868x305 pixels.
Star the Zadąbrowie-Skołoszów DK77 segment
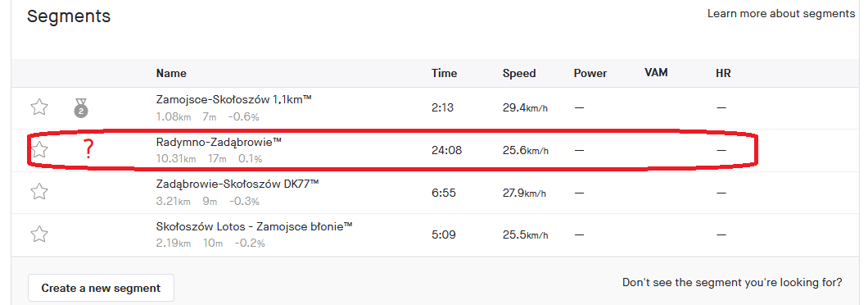point(38,192)
